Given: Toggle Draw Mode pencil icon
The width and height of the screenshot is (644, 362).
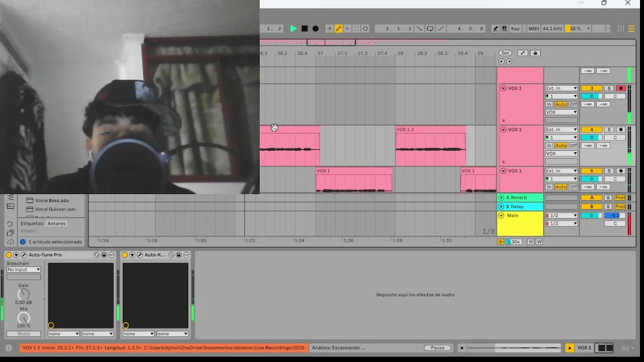Looking at the screenshot, I should click(496, 29).
